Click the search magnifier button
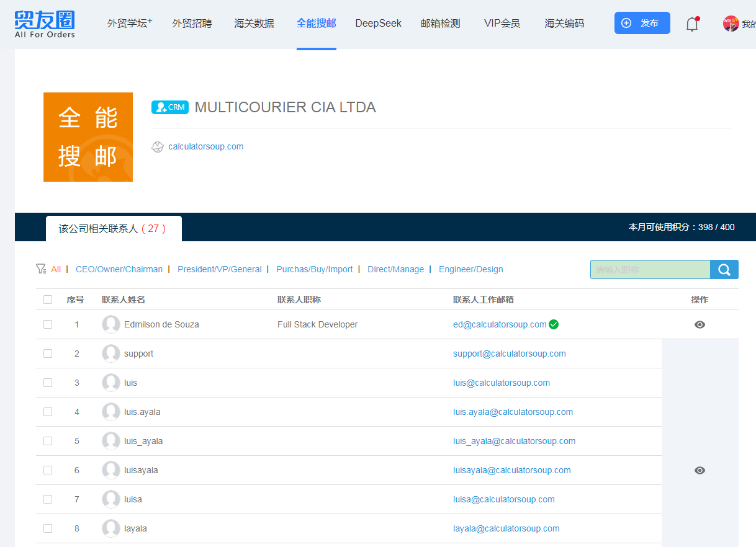 click(724, 270)
